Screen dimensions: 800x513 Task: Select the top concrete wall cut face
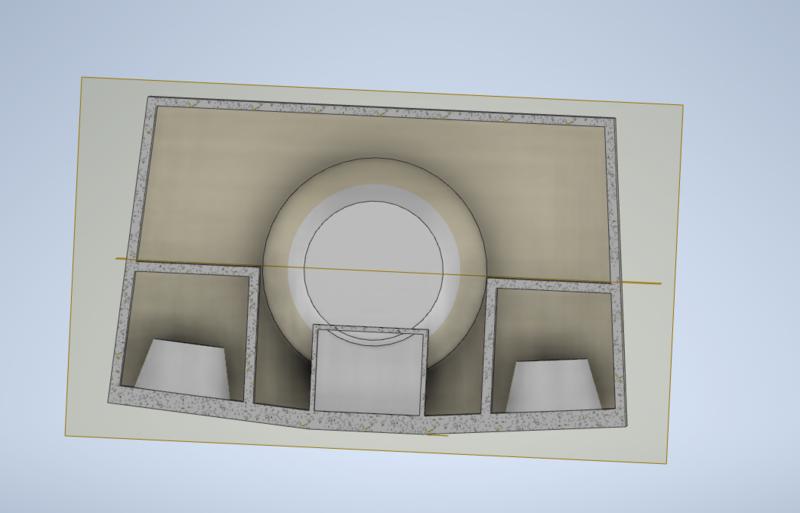click(x=381, y=109)
